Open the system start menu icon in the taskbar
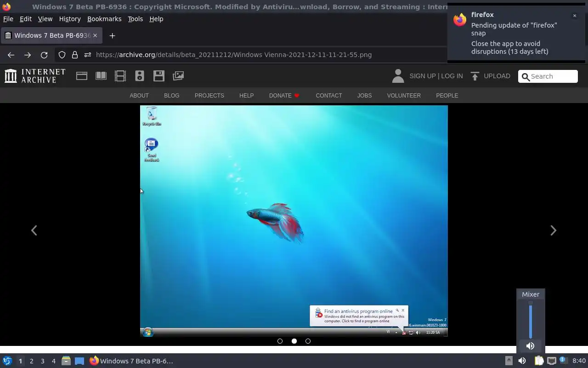Image resolution: width=588 pixels, height=368 pixels. click(x=7, y=361)
